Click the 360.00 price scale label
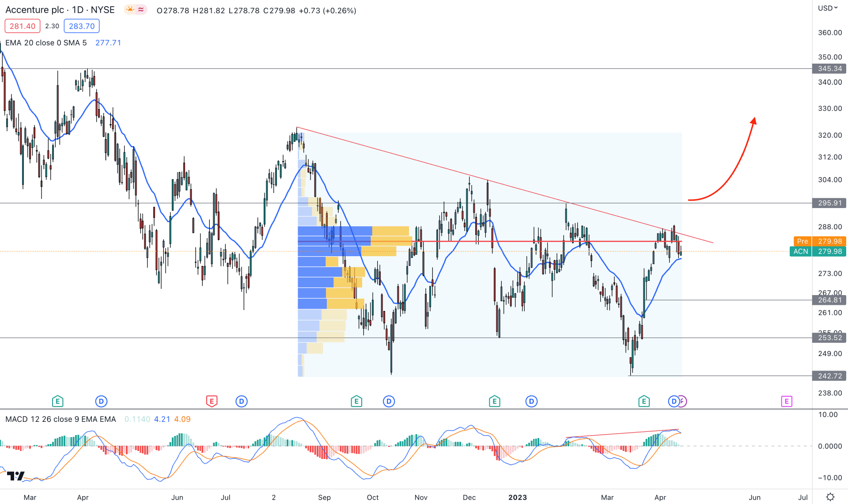The height and width of the screenshot is (504, 848). click(x=830, y=33)
